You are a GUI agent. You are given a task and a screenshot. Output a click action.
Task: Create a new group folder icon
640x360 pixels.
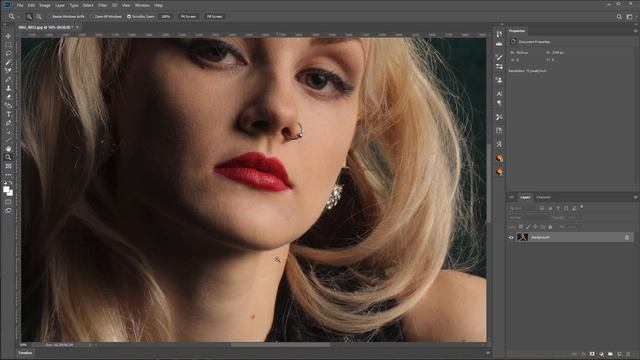pyautogui.click(x=610, y=354)
